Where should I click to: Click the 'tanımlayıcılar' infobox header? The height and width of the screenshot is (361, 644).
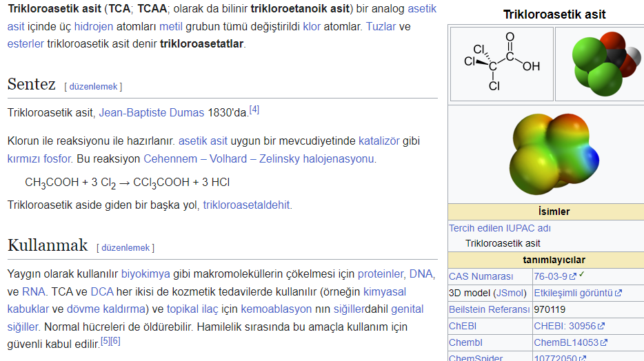click(554, 260)
